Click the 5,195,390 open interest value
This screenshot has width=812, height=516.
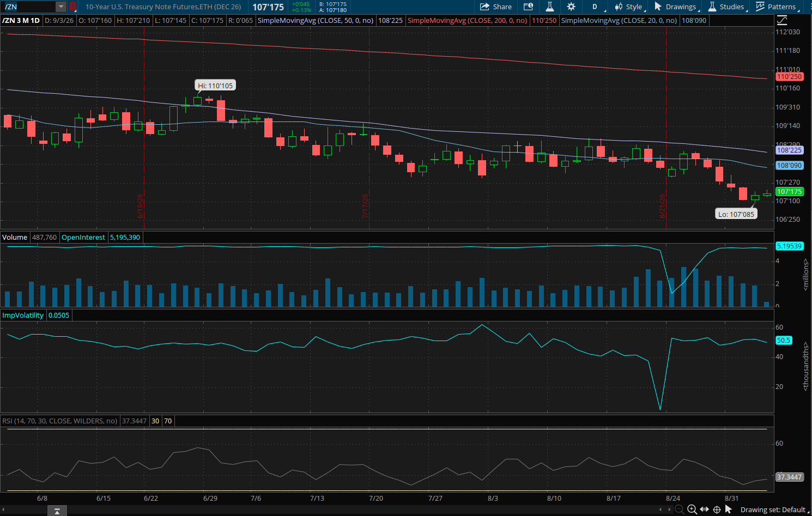[x=125, y=237]
